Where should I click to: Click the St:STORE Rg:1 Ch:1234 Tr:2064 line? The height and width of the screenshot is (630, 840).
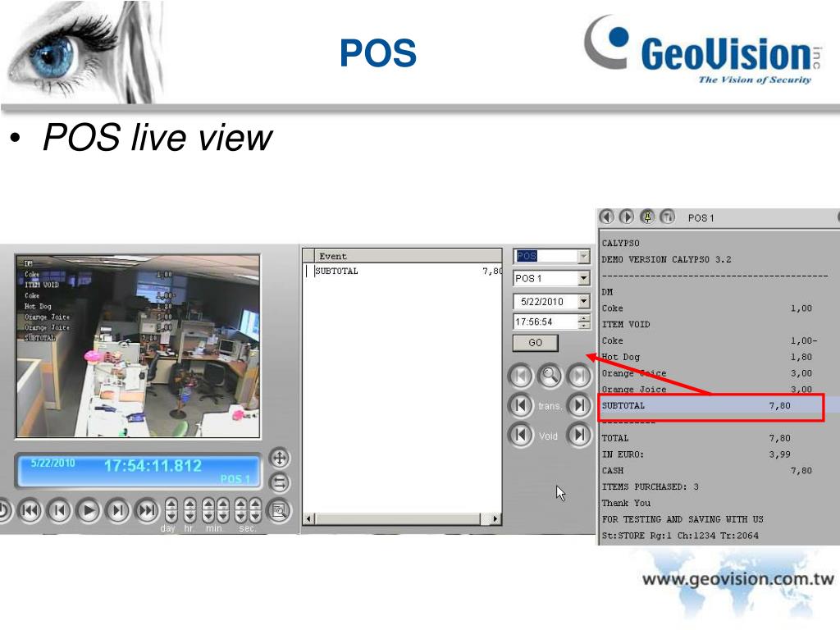(x=680, y=535)
